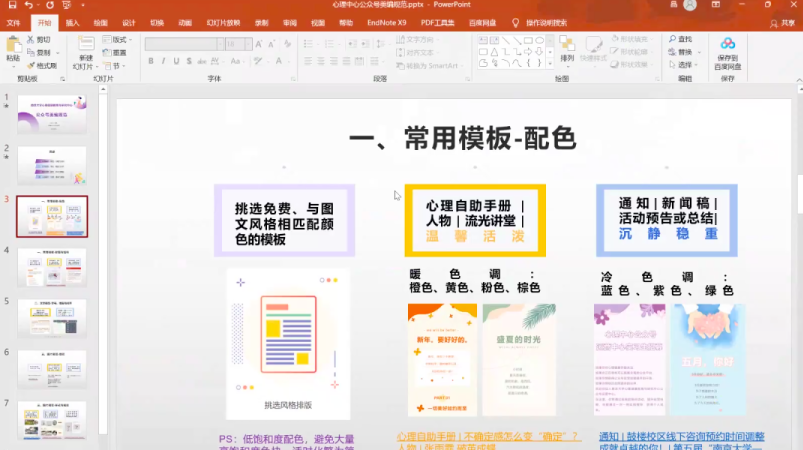The image size is (803, 450).
Task: Toggle Bold formatting
Action: click(x=151, y=61)
